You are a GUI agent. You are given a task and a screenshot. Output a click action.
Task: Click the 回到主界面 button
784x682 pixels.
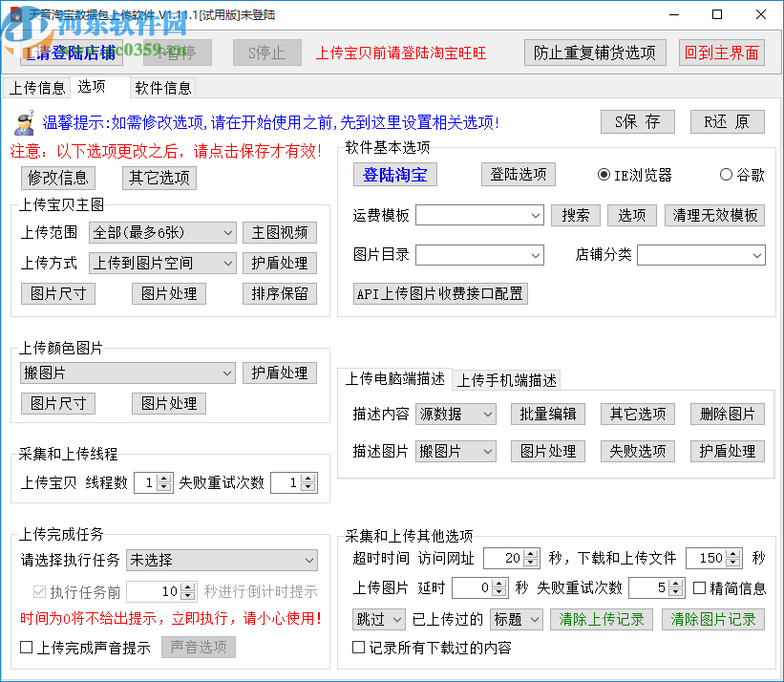pyautogui.click(x=722, y=53)
